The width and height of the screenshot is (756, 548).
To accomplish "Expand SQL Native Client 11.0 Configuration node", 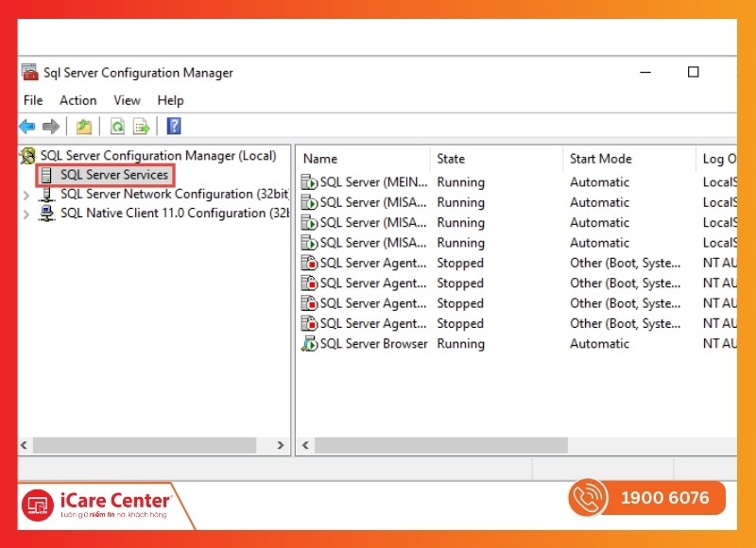I will click(26, 214).
